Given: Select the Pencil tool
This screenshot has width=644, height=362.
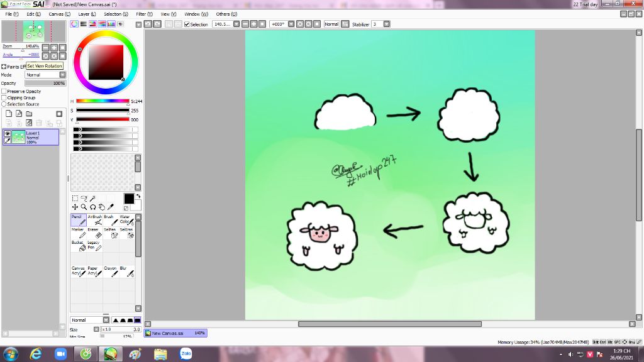Looking at the screenshot, I should tap(78, 220).
